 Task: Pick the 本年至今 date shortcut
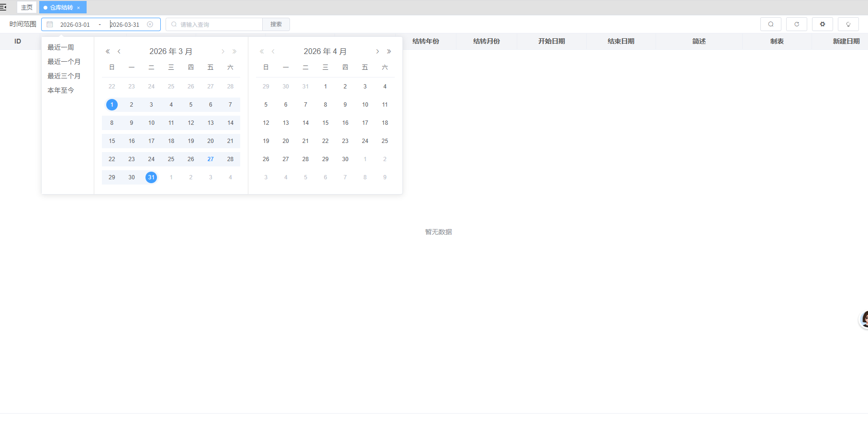[61, 90]
